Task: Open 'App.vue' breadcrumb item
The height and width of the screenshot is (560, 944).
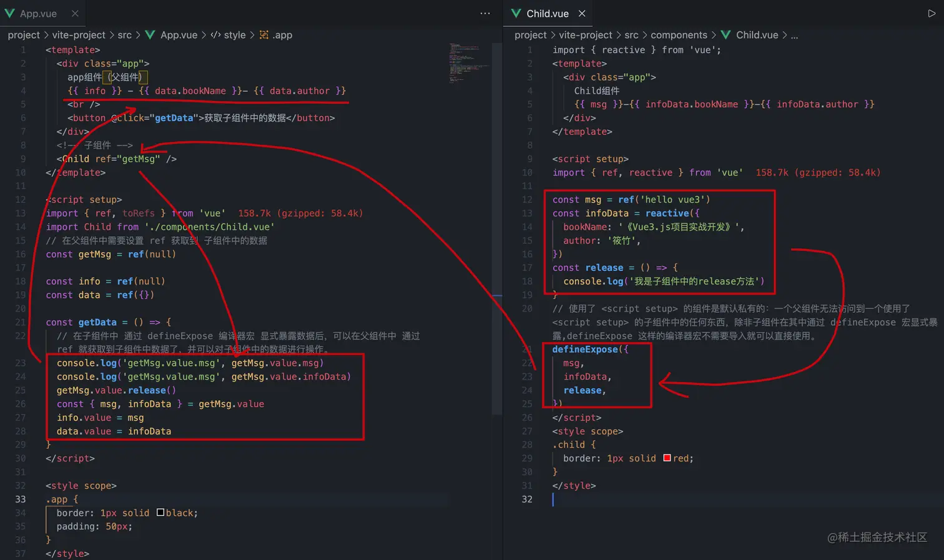Action: 179,35
